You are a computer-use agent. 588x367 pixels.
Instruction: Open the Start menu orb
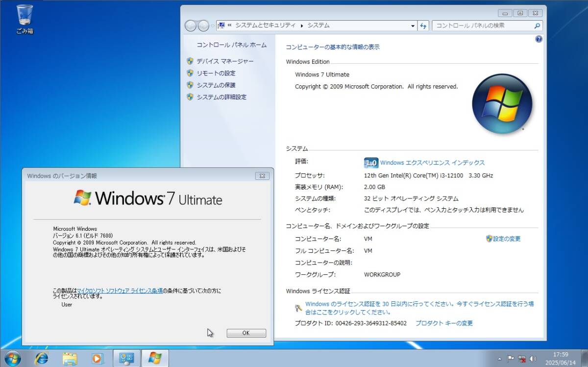click(12, 358)
